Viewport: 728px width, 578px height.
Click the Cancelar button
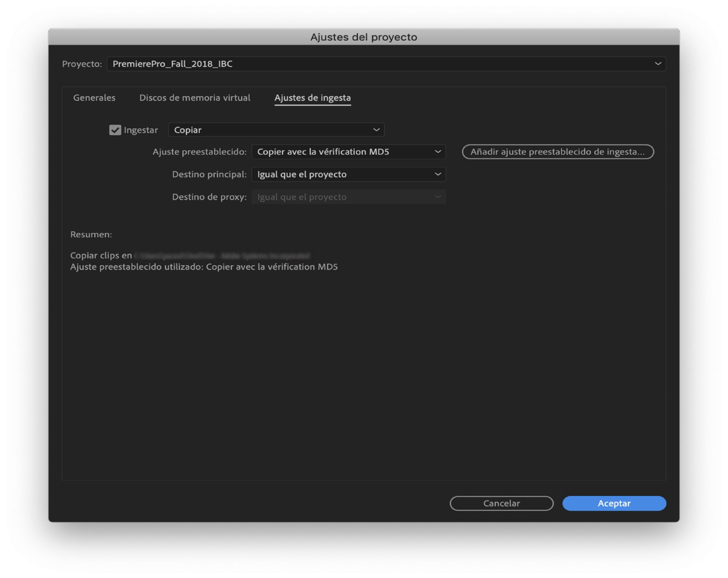point(501,503)
